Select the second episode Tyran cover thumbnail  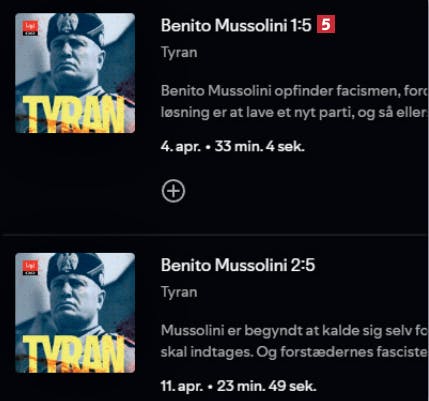(x=75, y=313)
